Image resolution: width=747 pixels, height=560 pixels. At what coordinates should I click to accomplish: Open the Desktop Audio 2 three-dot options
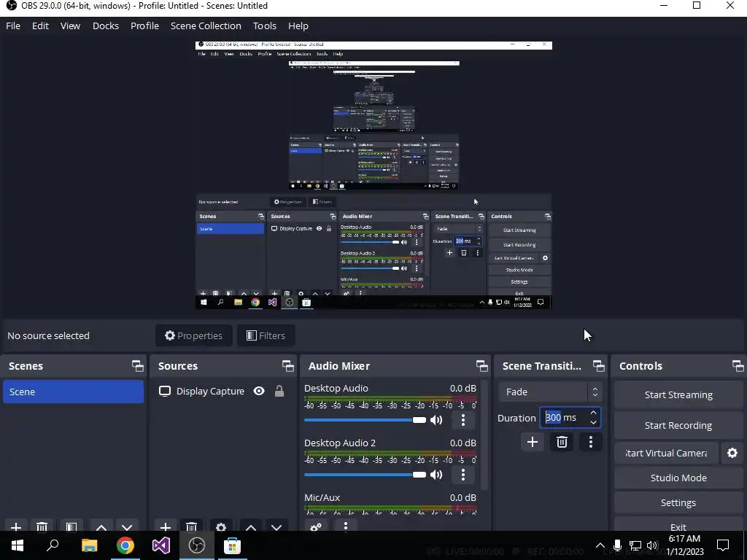click(x=463, y=475)
